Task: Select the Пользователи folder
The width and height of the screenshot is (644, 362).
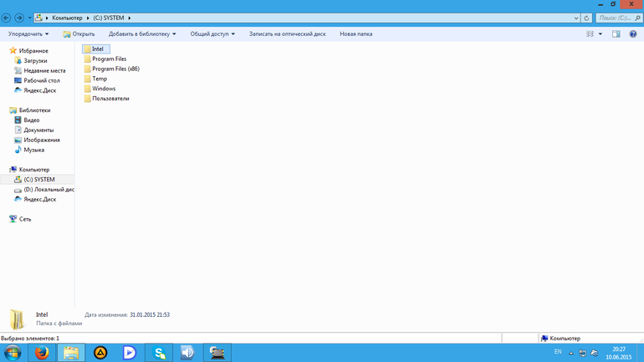Action: tap(110, 99)
